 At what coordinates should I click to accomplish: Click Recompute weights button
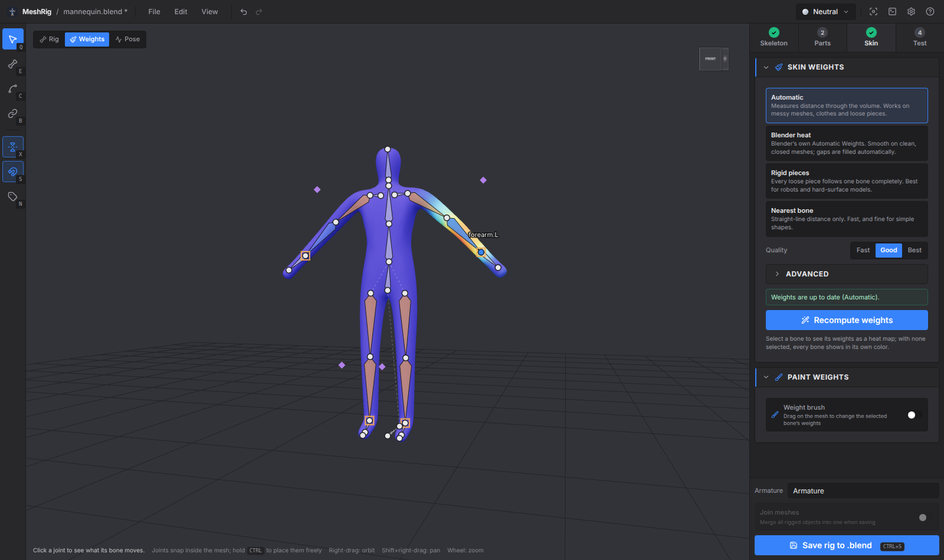click(847, 320)
